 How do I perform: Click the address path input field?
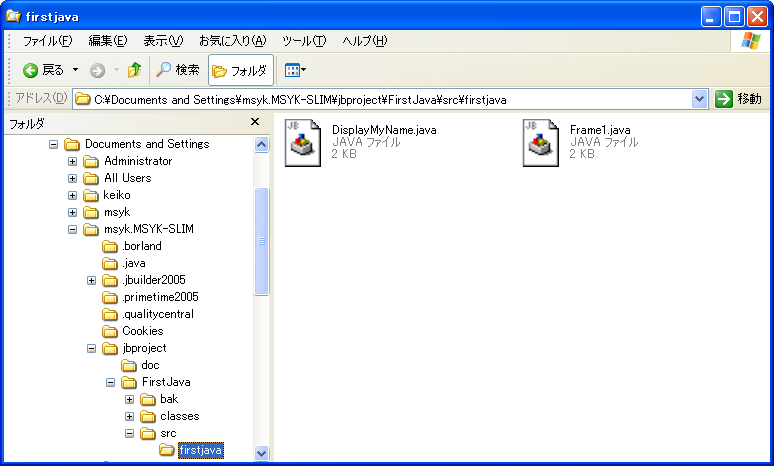coord(380,99)
